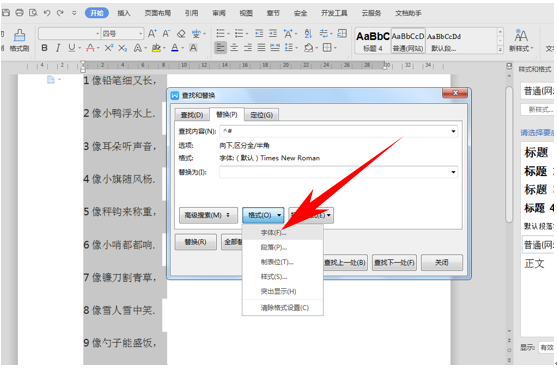Viewport: 557px width, 368px height.
Task: Click the Find Next(F) button
Action: click(x=394, y=263)
